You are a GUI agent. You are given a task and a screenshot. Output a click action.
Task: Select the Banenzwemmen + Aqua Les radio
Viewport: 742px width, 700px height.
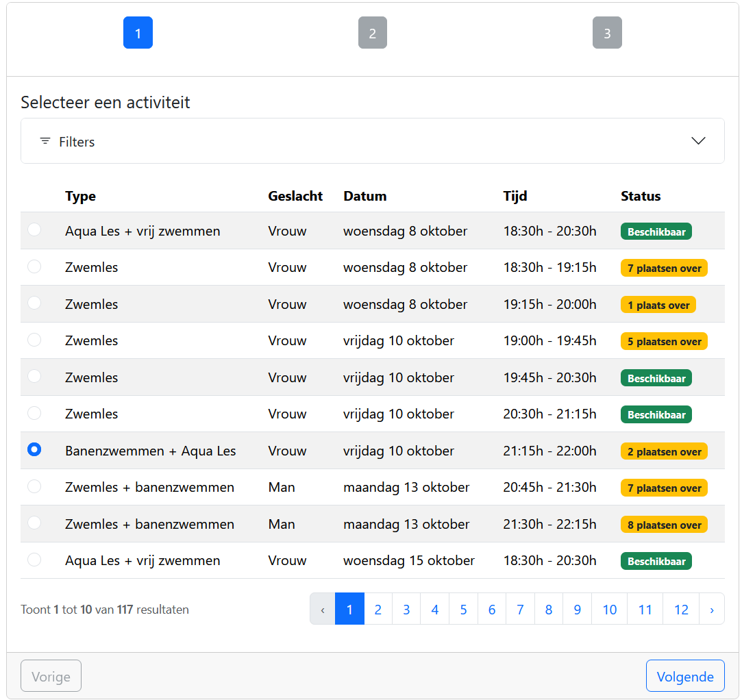tap(34, 450)
